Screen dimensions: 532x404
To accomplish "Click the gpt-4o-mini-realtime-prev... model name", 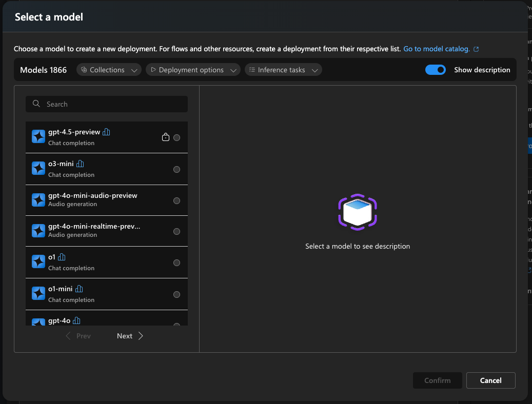I will [94, 226].
